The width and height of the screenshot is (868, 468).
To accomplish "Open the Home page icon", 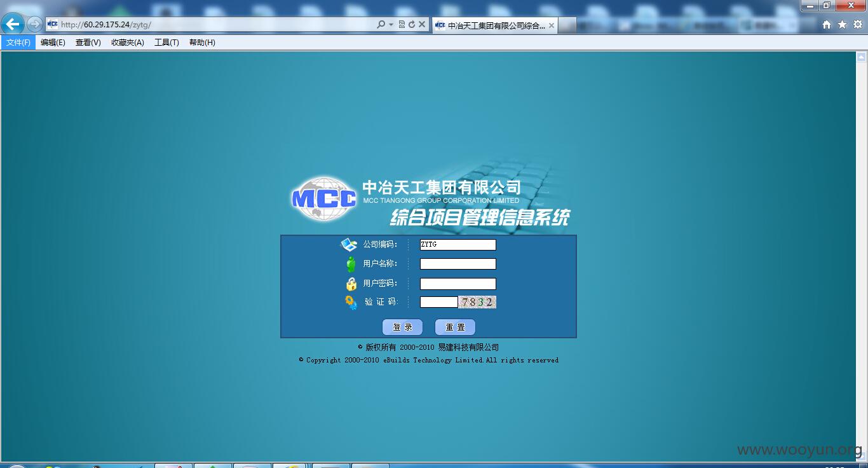I will [x=827, y=25].
